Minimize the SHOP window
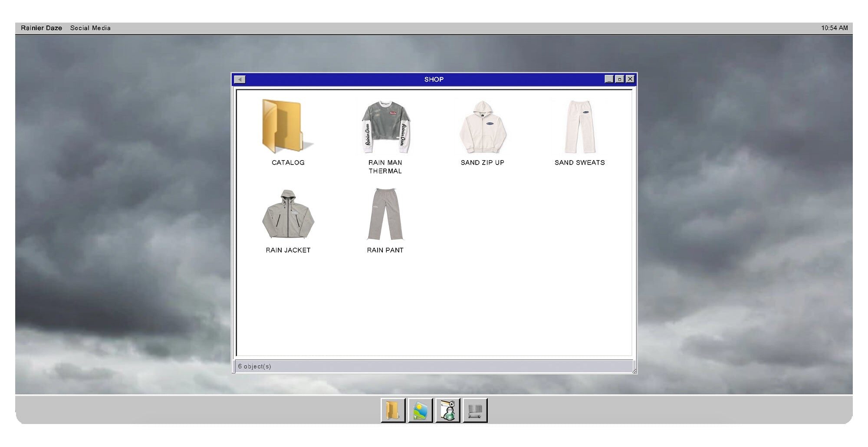 click(x=609, y=79)
